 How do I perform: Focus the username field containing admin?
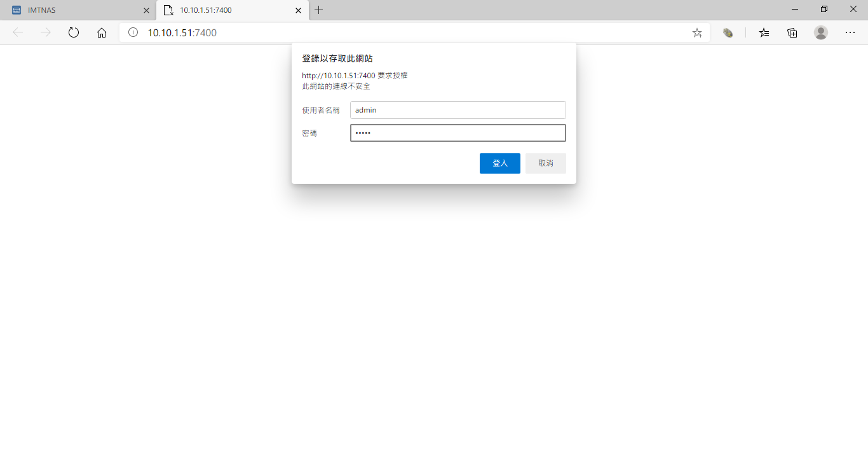pyautogui.click(x=458, y=110)
